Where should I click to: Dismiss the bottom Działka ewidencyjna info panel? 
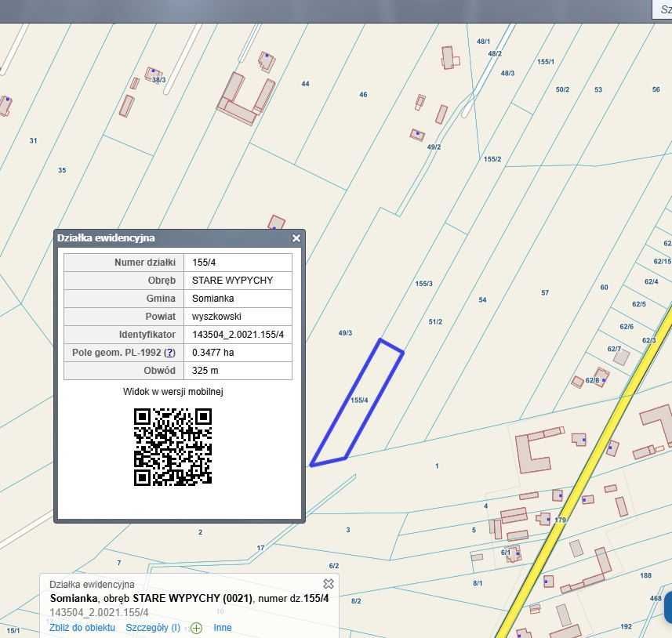point(329,584)
